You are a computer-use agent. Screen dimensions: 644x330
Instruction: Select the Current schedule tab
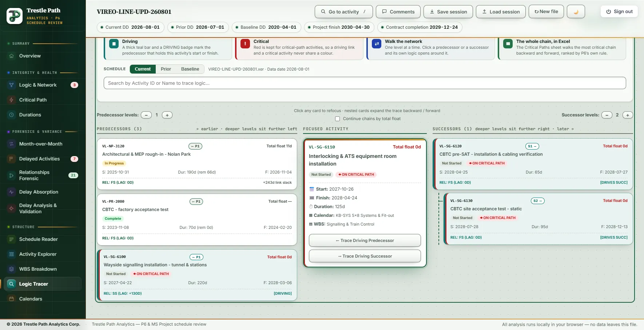click(x=143, y=69)
